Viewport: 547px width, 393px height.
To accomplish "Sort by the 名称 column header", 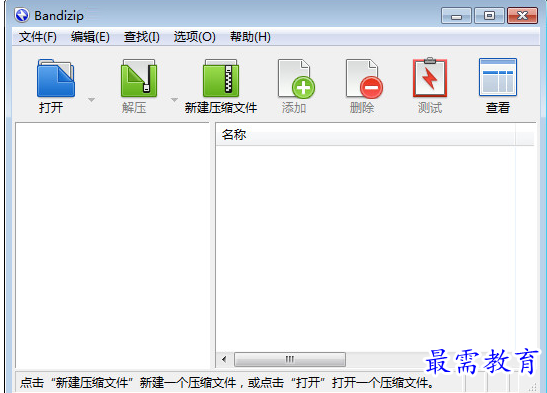I will point(365,134).
